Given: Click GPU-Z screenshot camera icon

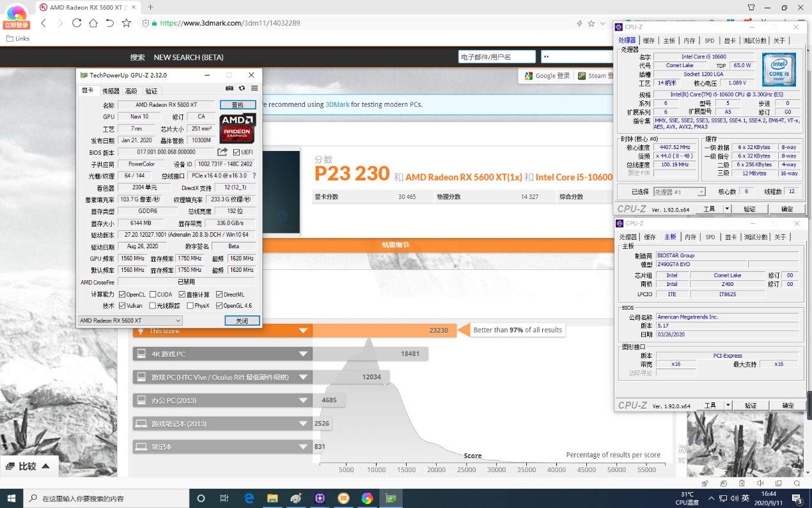Looking at the screenshot, I should [x=230, y=88].
